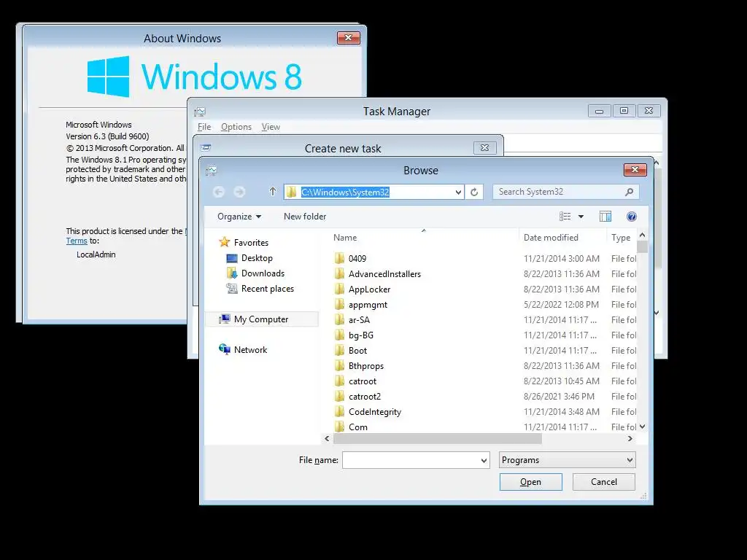This screenshot has height=560, width=747.
Task: Maximize the Task Manager window
Action: point(624,111)
